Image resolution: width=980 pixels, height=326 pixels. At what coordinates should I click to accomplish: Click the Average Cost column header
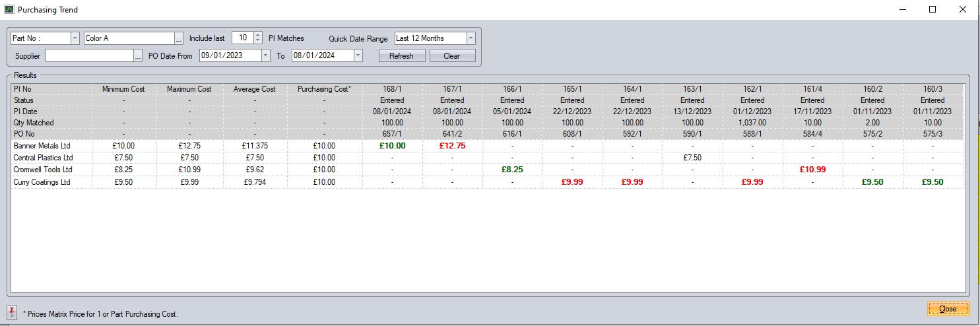(254, 89)
